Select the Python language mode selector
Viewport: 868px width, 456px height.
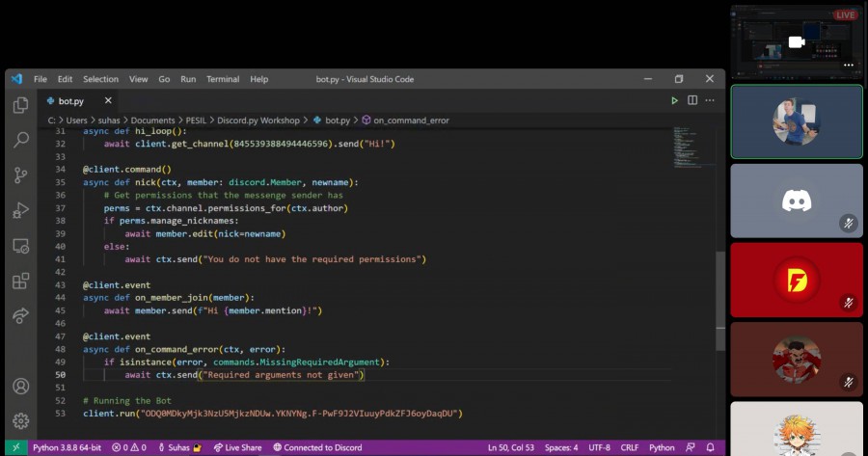[x=662, y=448]
